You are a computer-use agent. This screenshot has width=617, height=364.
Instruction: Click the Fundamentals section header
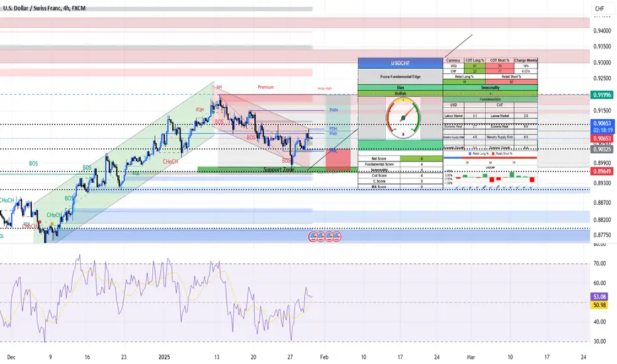click(491, 99)
